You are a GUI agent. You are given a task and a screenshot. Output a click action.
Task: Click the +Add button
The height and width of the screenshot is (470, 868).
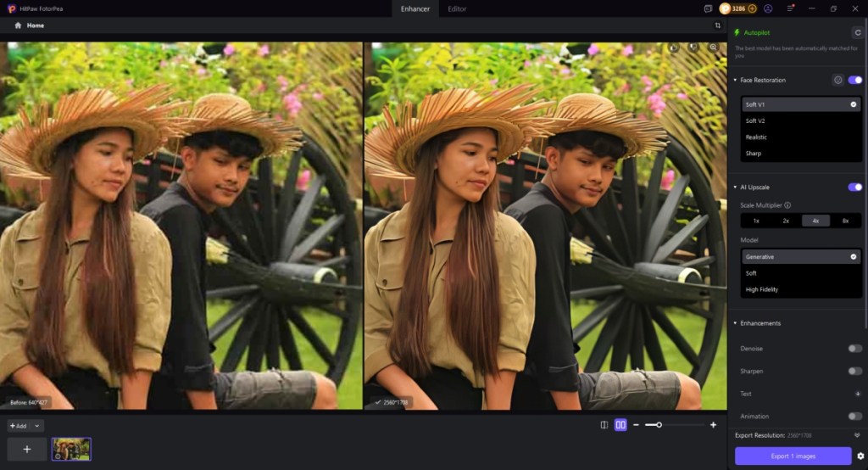pos(19,426)
